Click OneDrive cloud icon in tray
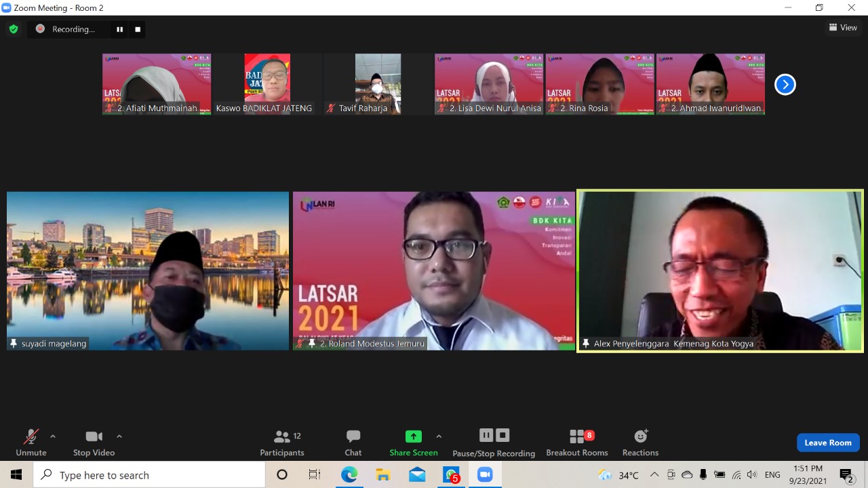 click(x=687, y=475)
